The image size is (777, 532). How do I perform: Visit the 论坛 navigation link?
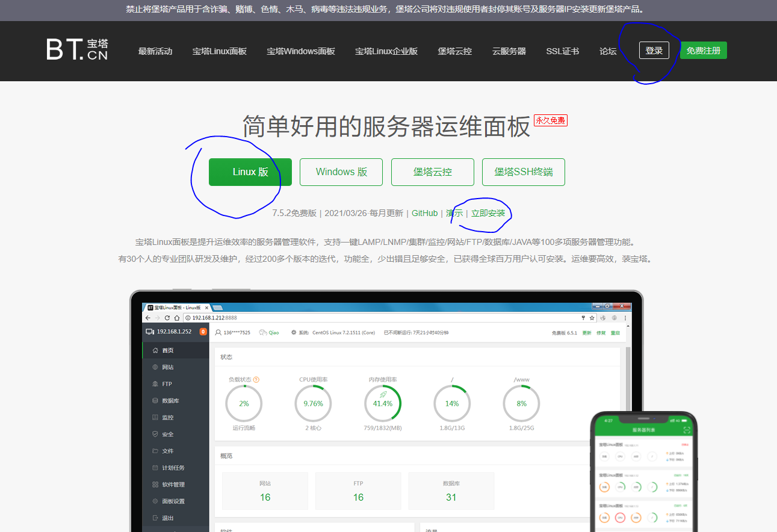[608, 51]
